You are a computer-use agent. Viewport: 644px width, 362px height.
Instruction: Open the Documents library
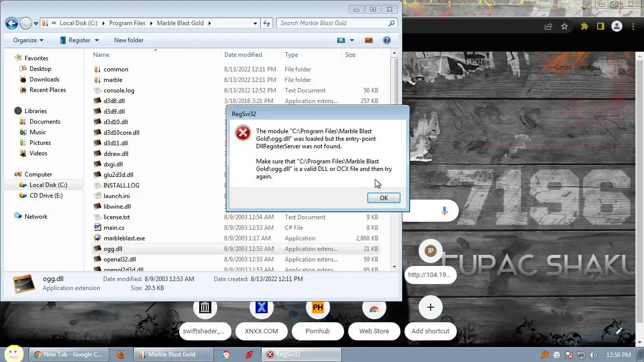coord(45,122)
